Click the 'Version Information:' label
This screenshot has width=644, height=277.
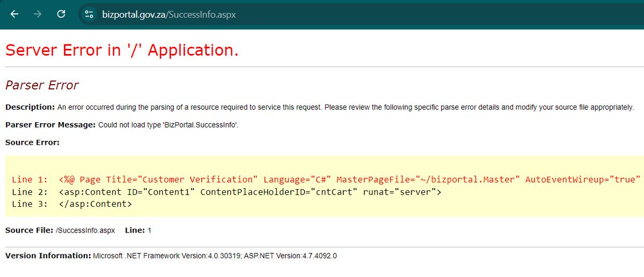click(48, 256)
